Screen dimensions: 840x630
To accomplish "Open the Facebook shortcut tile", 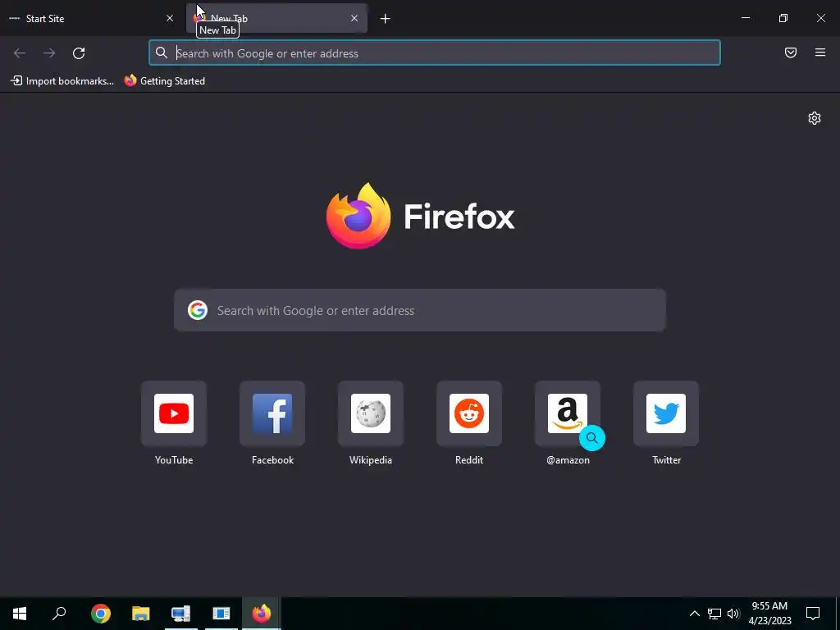I will coord(272,413).
